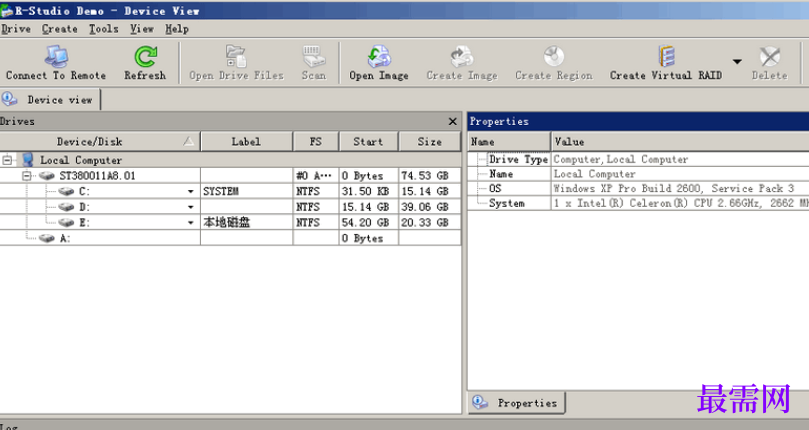809x430 pixels.
Task: Select drive D: in the list
Action: pyautogui.click(x=84, y=207)
